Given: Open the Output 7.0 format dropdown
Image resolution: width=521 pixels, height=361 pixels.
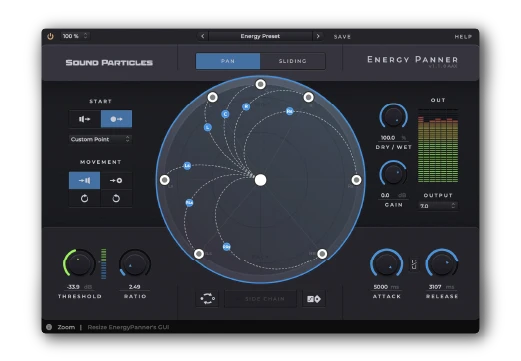Looking at the screenshot, I should coord(438,206).
